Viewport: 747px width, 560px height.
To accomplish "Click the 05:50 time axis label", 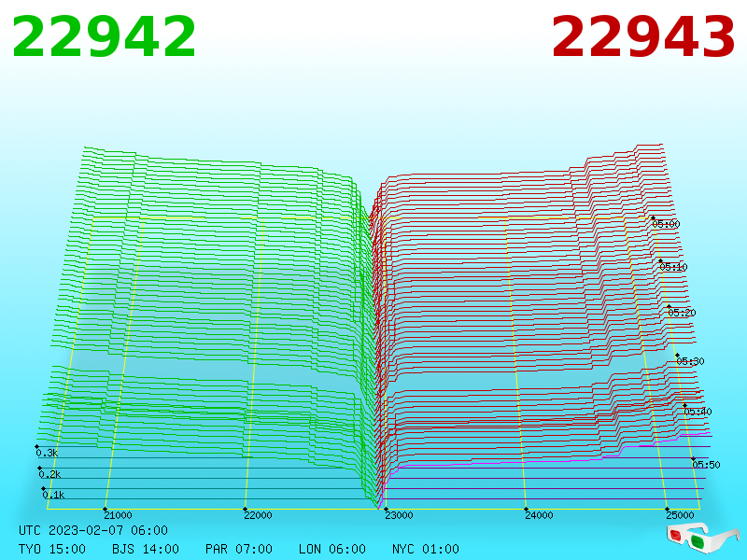I will tap(706, 464).
